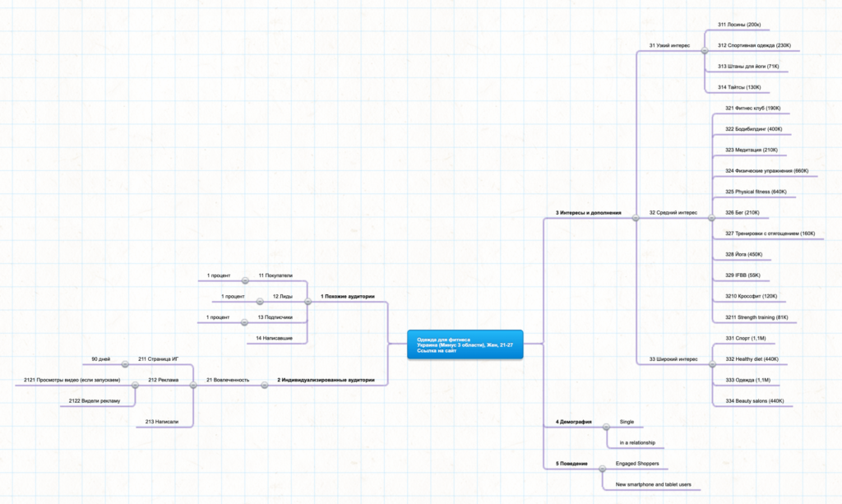Collapse the '3 Интересы и дополнения' node circle
This screenshot has height=504, width=842.
tap(635, 218)
